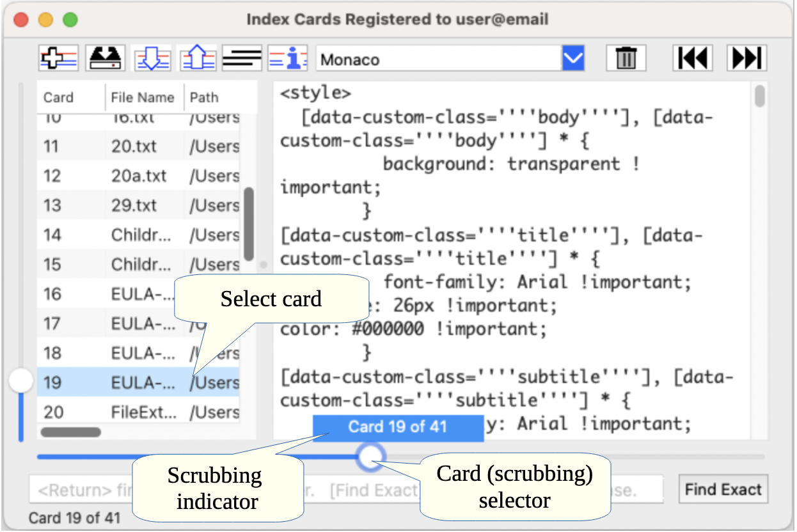Delete card with the trash icon

point(626,59)
